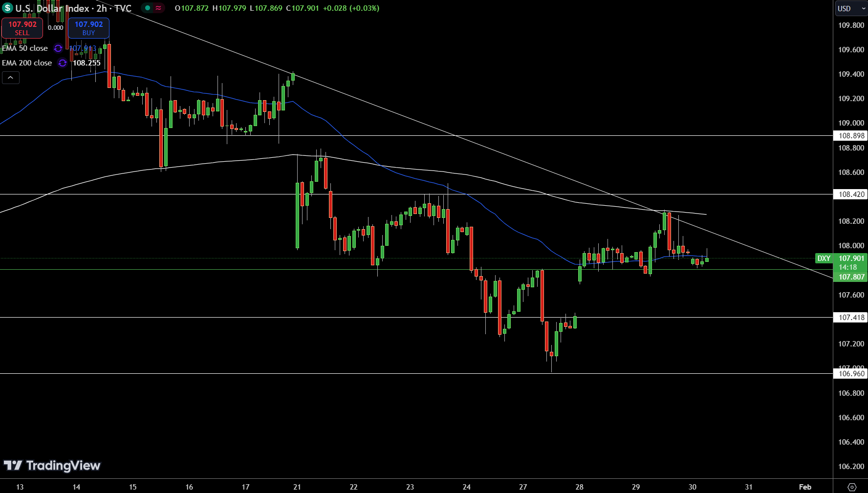The height and width of the screenshot is (493, 868).
Task: Click the low value L107.869
Action: tap(266, 8)
